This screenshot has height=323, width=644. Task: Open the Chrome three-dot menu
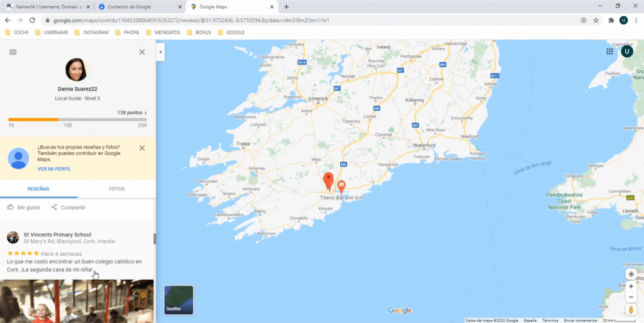tap(635, 20)
